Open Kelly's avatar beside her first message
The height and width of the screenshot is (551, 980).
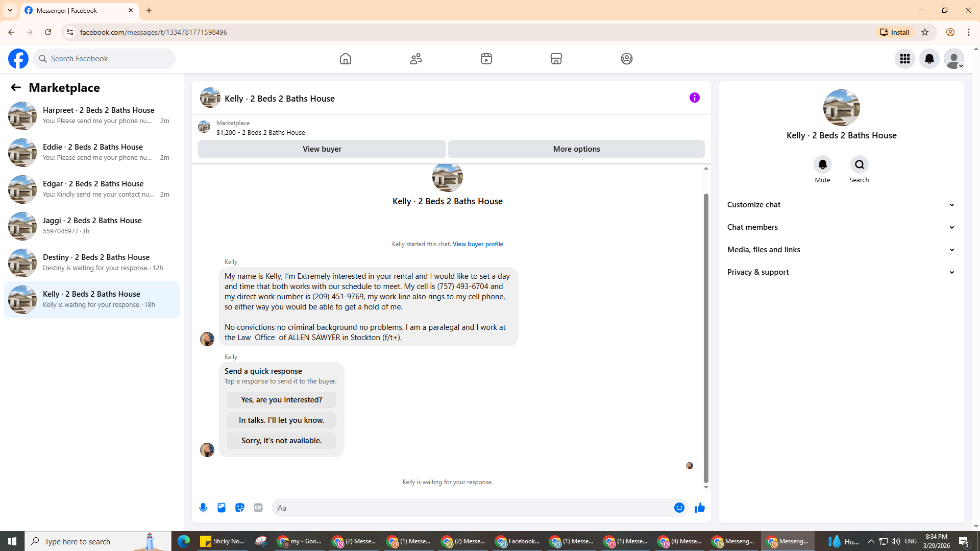pos(207,339)
